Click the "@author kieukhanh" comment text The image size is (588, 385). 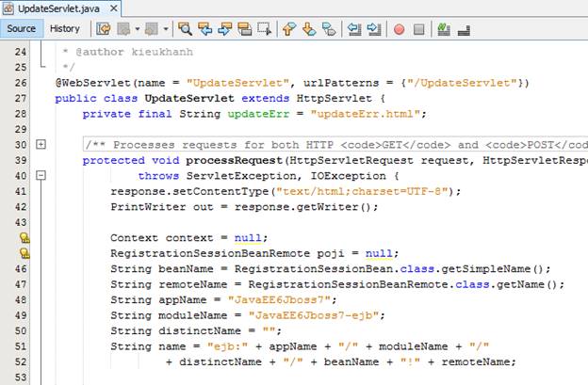tap(134, 52)
